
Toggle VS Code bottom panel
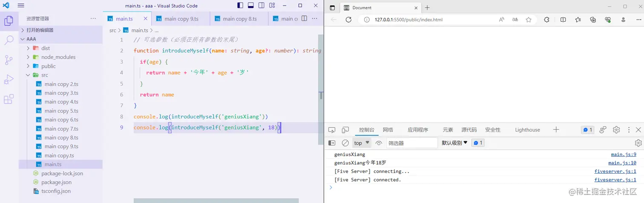[251, 6]
